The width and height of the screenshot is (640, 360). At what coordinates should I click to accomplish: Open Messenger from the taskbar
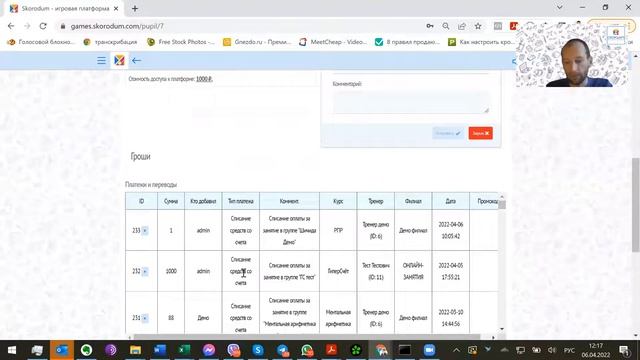point(209,350)
